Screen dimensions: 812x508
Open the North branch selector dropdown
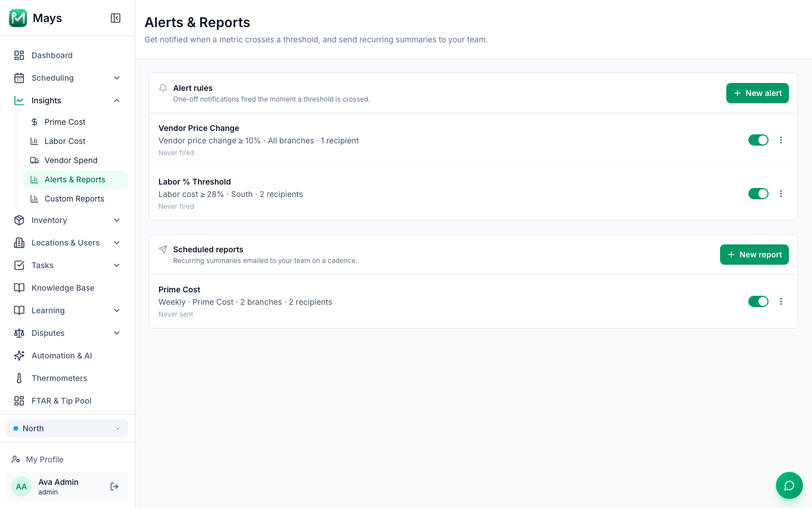click(x=67, y=428)
